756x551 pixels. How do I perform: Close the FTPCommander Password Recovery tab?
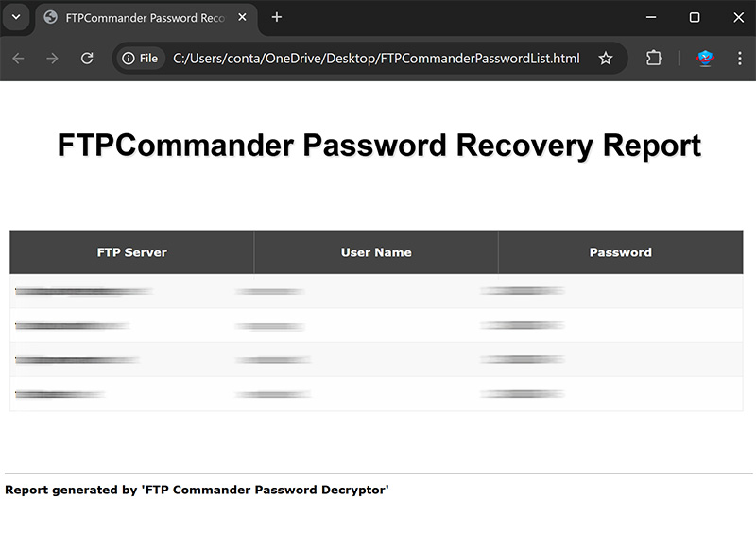coord(242,17)
